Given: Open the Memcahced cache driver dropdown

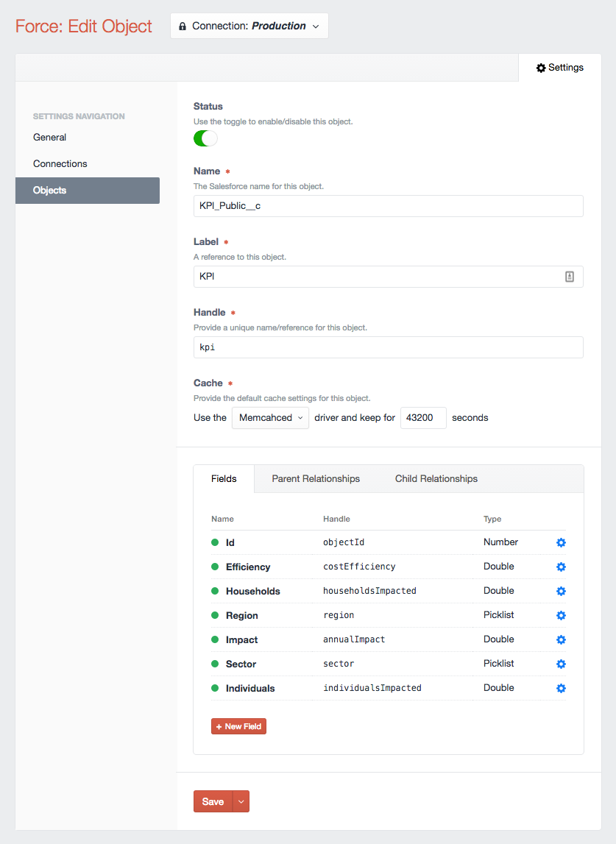Looking at the screenshot, I should click(270, 418).
